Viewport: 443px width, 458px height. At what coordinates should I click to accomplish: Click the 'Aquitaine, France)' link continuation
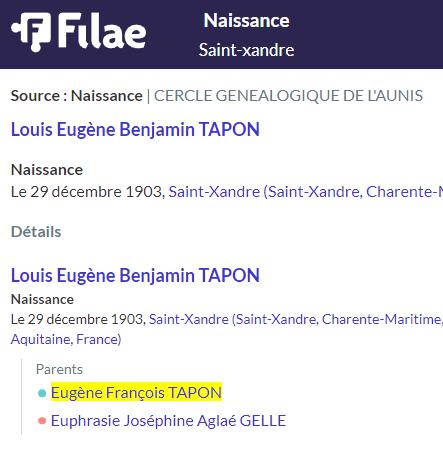coord(66,339)
